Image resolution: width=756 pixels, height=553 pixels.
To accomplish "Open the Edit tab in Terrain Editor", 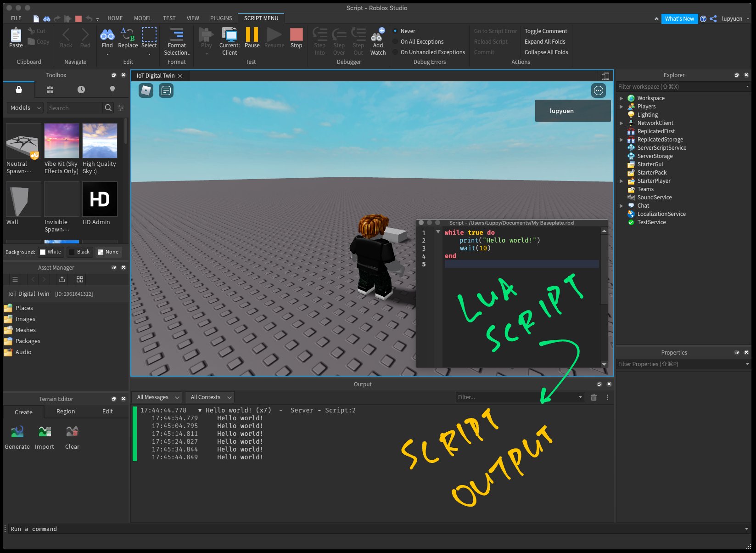I will [107, 412].
